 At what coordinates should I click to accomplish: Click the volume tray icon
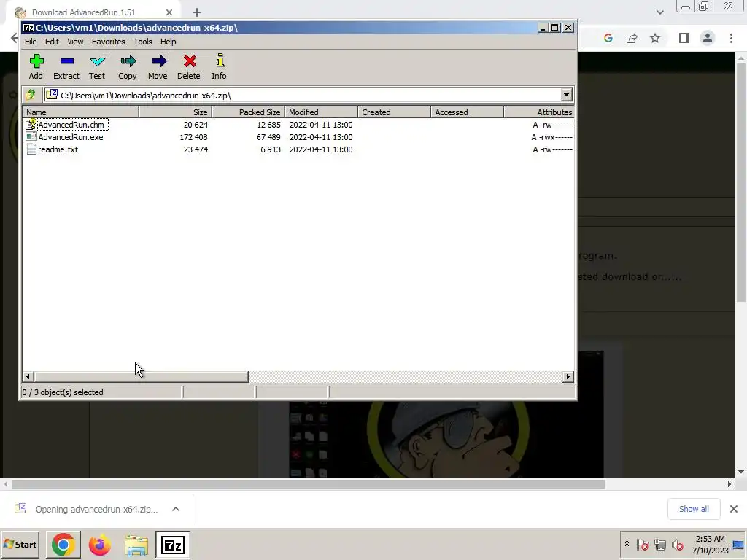tap(678, 545)
